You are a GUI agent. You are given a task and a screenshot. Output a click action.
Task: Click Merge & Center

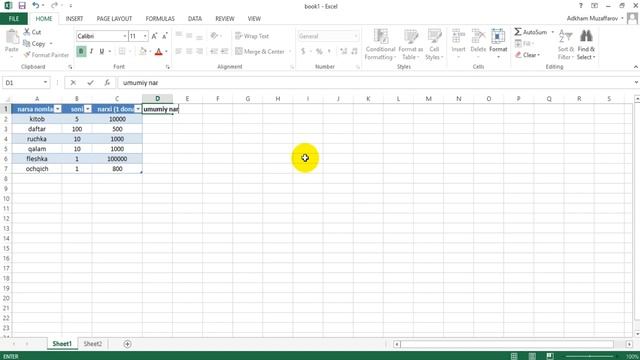point(260,51)
